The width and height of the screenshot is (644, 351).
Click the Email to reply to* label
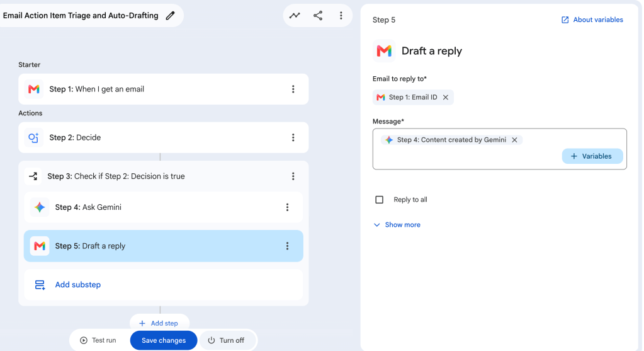pyautogui.click(x=400, y=79)
